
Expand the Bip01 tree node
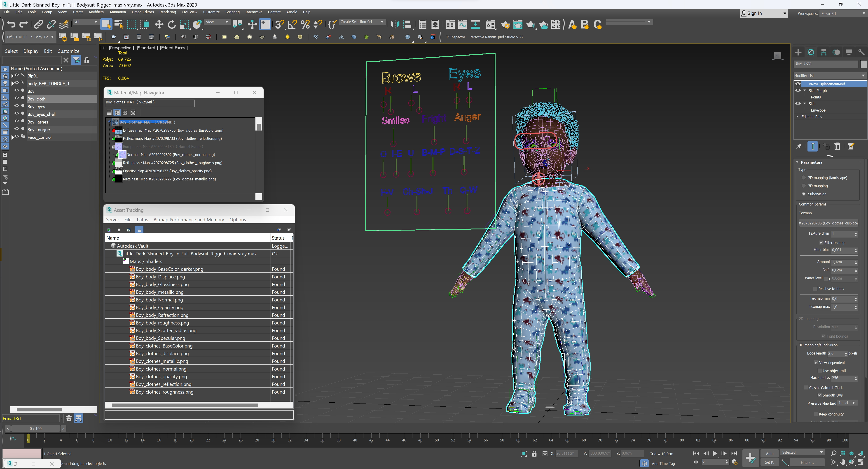pos(12,76)
